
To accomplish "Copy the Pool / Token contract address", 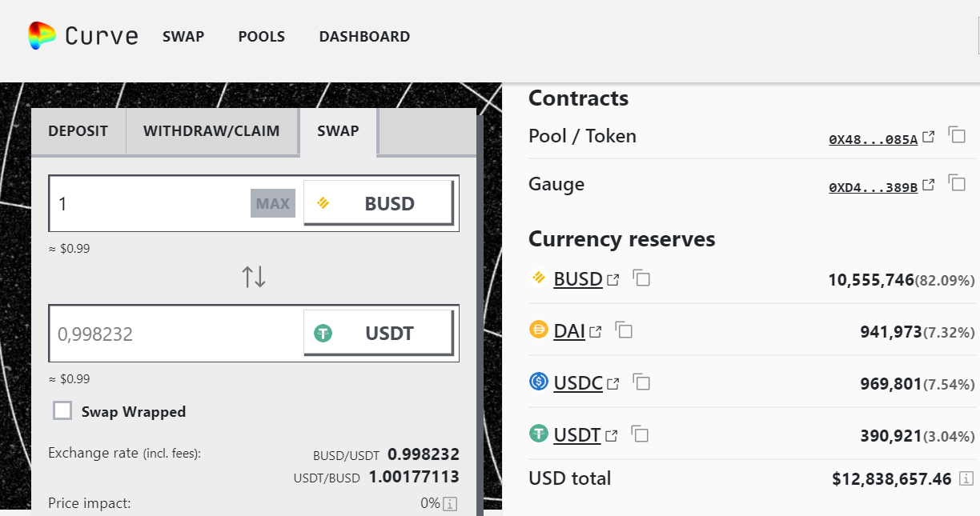I will [957, 134].
